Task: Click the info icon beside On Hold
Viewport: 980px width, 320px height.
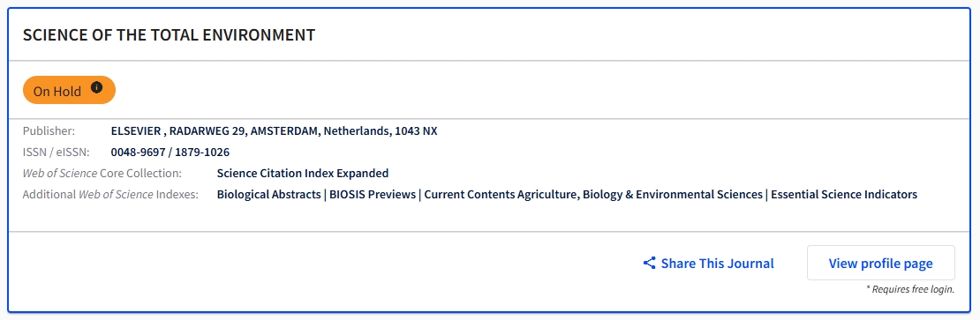Action: tap(96, 87)
